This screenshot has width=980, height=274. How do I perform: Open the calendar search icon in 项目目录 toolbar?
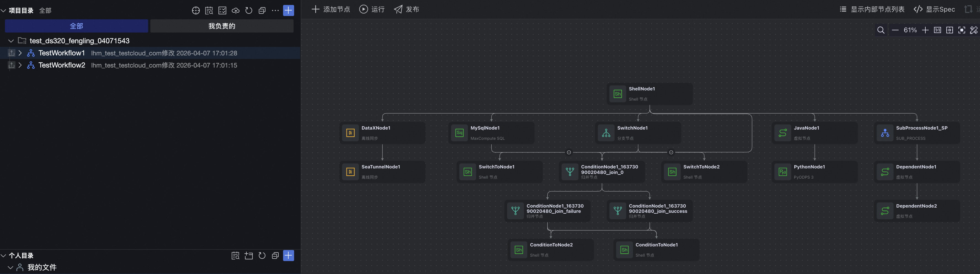tap(209, 11)
